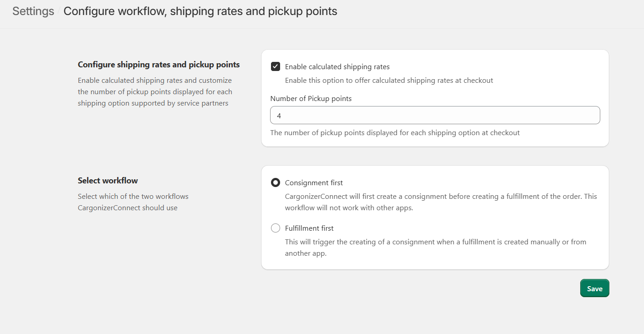Click the 'Consignment first' option label
The width and height of the screenshot is (644, 334).
[314, 183]
